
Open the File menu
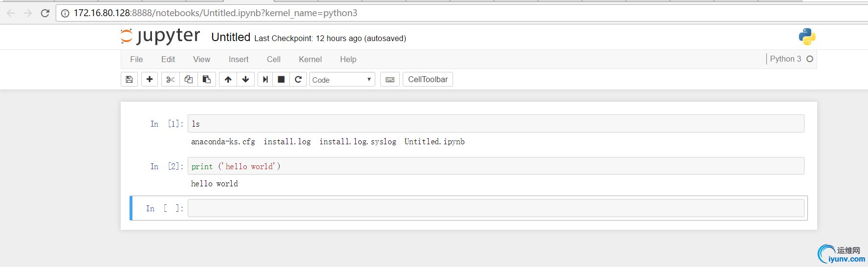coord(136,59)
